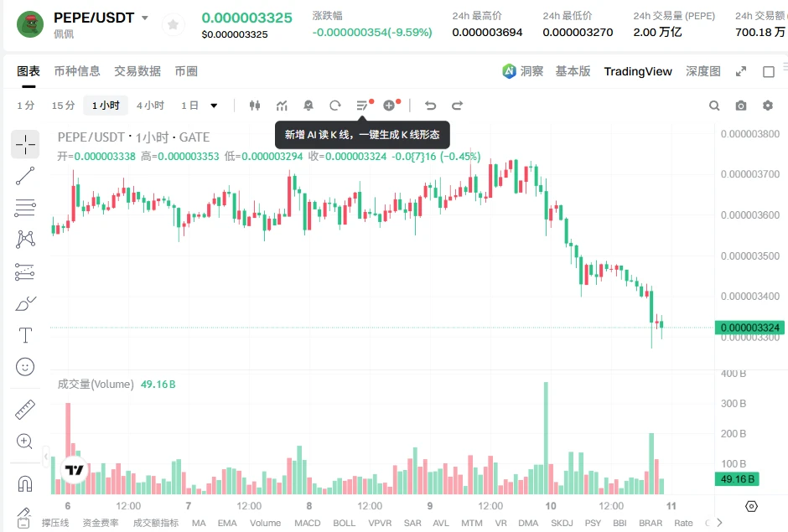Select the 1小时 timeframe
This screenshot has height=532, width=788.
[106, 106]
